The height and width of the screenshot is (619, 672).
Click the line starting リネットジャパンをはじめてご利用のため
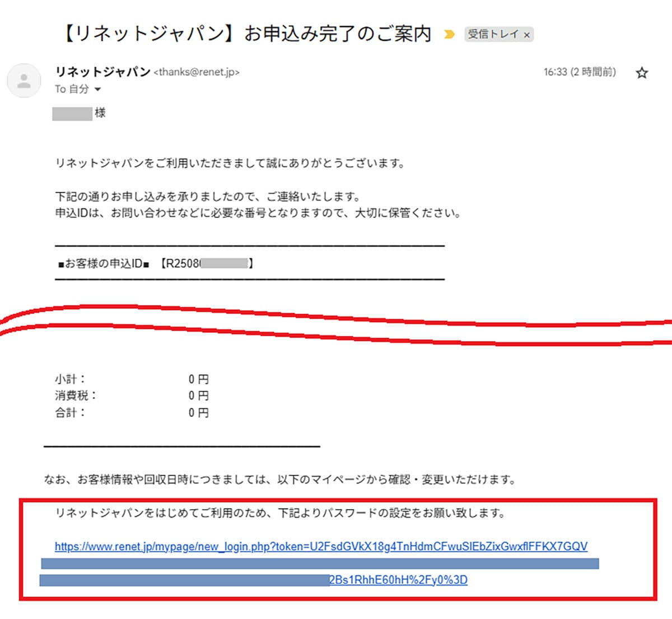(280, 513)
